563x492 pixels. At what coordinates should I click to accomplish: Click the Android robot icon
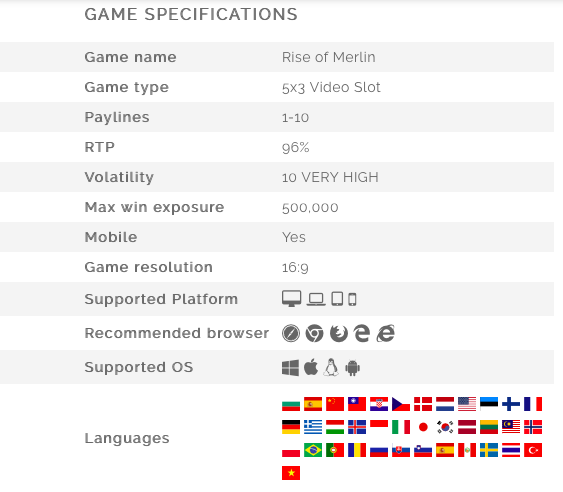pos(352,368)
